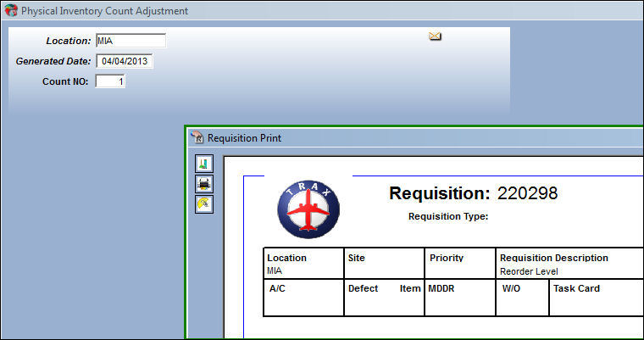Image resolution: width=644 pixels, height=340 pixels.
Task: Click the Task Card cell
Action: pos(597,298)
